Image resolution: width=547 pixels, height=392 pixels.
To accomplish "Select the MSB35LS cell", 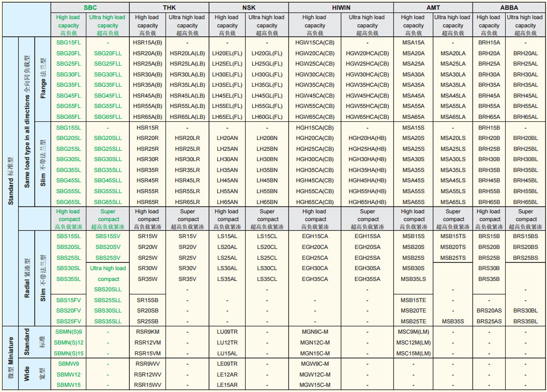I will 414,279.
